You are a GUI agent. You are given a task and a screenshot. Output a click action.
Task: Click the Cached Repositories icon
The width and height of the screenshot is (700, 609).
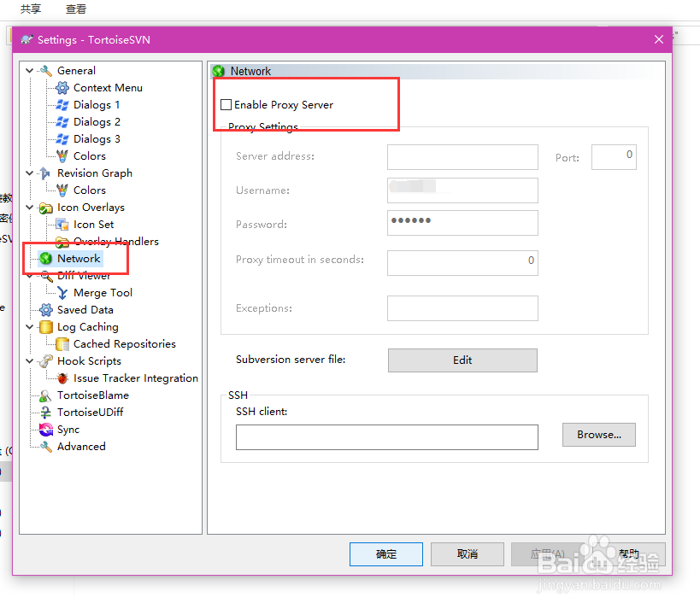(62, 344)
